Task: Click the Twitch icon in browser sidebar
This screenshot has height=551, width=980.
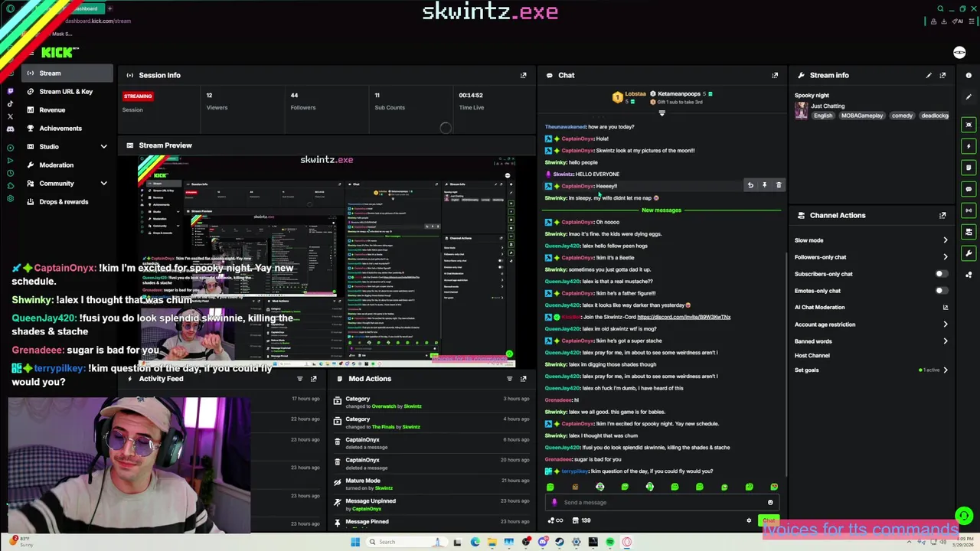Action: coord(10,91)
